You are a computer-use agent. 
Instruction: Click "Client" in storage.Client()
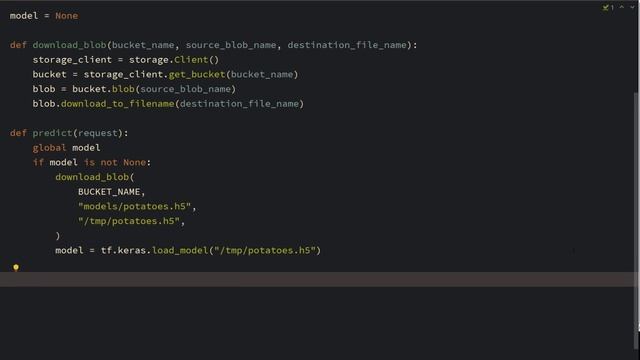191,60
